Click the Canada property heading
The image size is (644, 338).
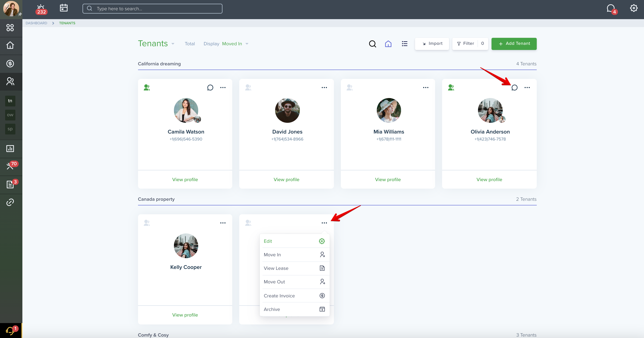(x=156, y=199)
